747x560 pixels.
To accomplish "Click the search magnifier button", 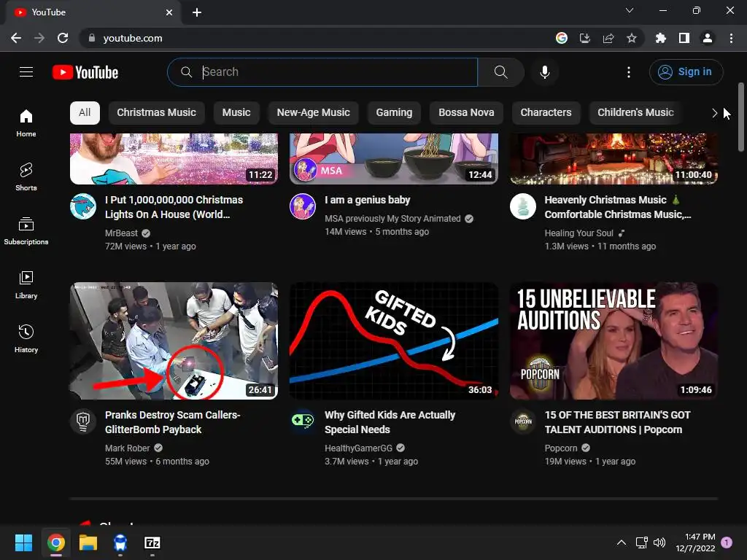I will pyautogui.click(x=500, y=72).
